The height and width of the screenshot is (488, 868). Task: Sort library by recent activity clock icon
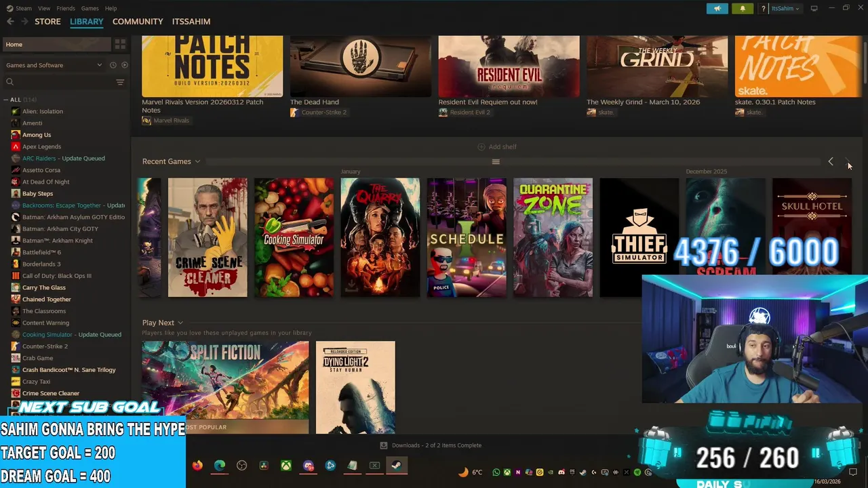[113, 65]
